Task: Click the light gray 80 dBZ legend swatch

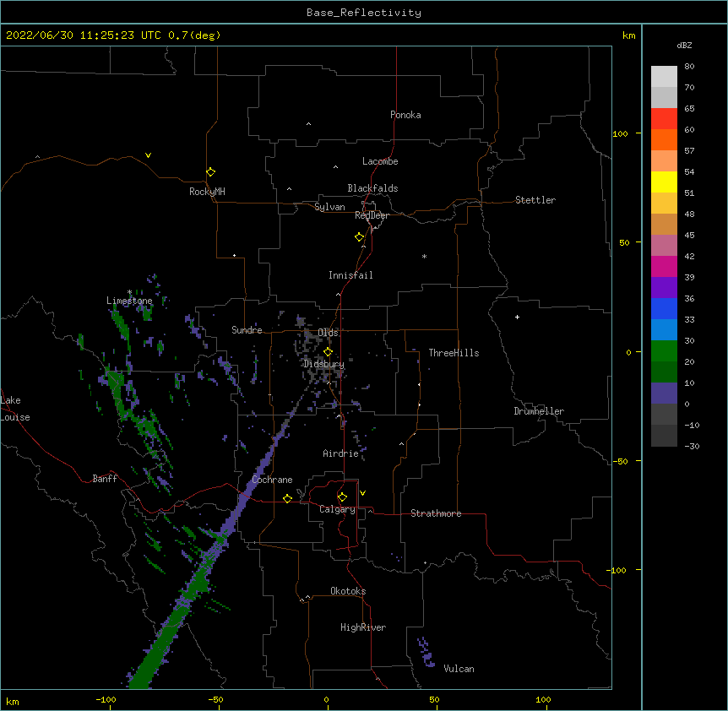Action: tap(664, 76)
